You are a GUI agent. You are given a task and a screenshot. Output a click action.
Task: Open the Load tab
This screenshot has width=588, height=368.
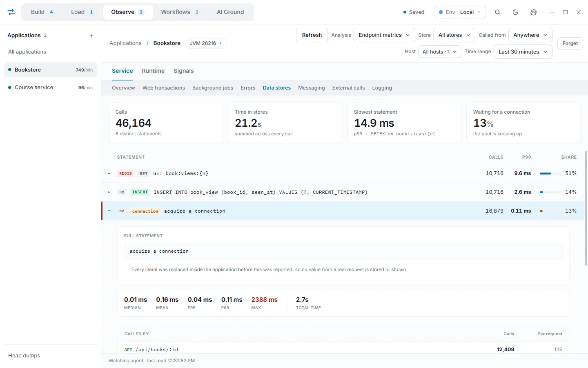click(82, 12)
